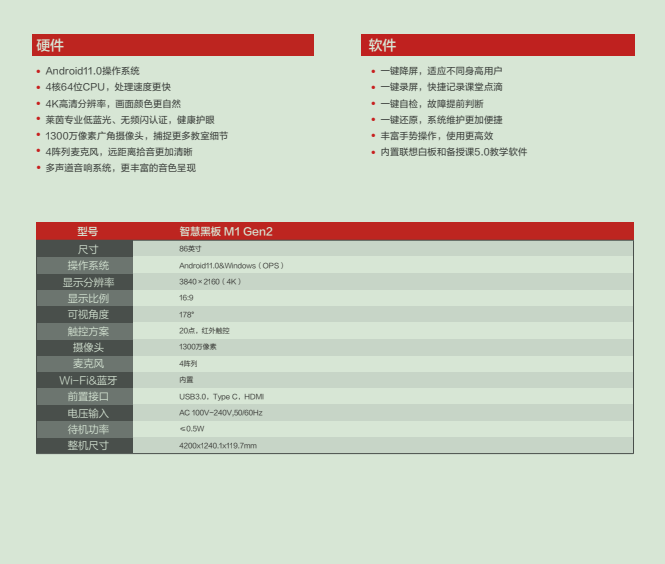
Task: Click the 丰富手势操作 bullet text
Action: coord(437,136)
